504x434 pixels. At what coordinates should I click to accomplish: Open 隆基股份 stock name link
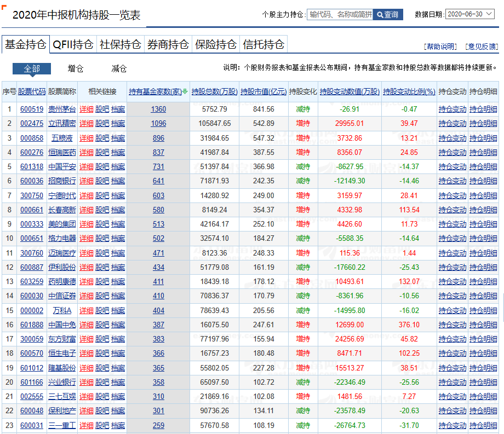click(x=62, y=368)
